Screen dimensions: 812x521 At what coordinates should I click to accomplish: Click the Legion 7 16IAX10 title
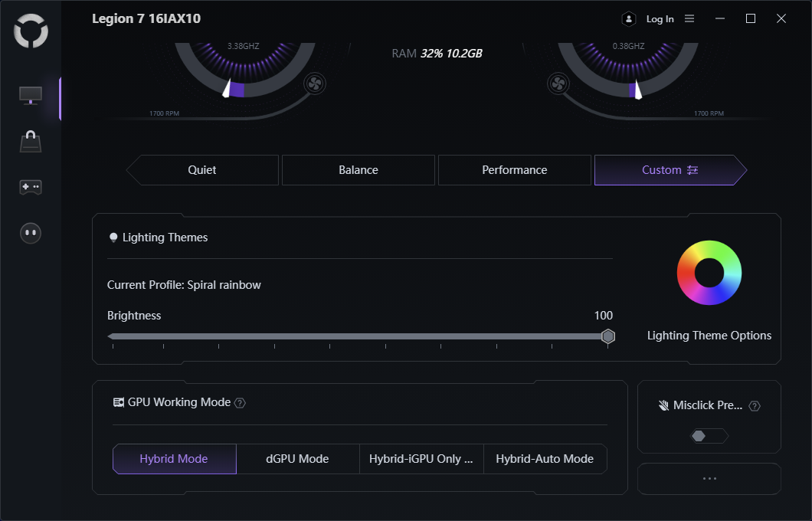point(146,18)
